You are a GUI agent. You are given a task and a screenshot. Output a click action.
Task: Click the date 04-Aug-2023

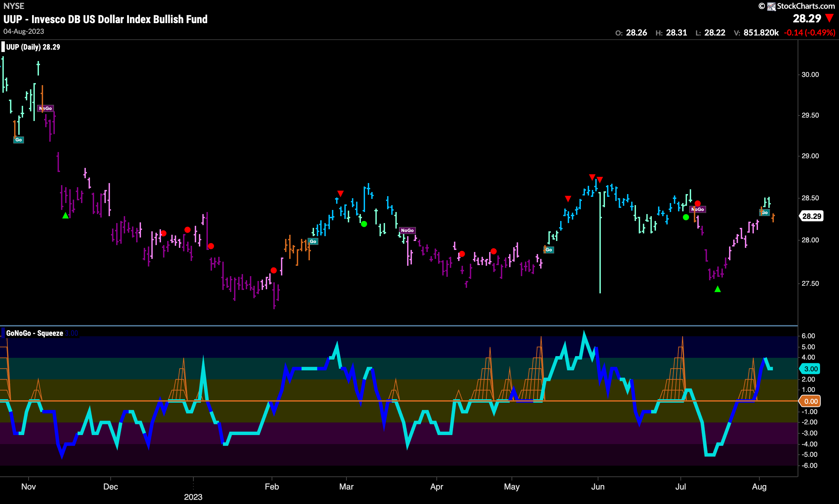point(24,31)
